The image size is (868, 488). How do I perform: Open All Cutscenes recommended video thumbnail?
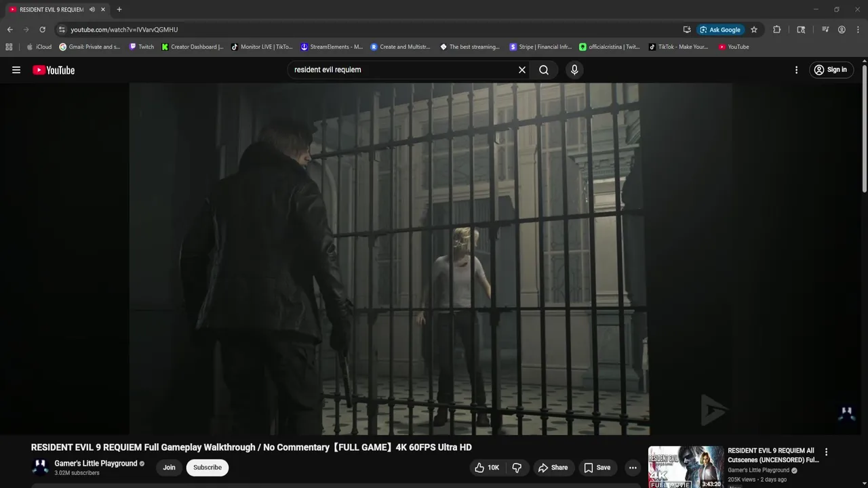point(686,467)
